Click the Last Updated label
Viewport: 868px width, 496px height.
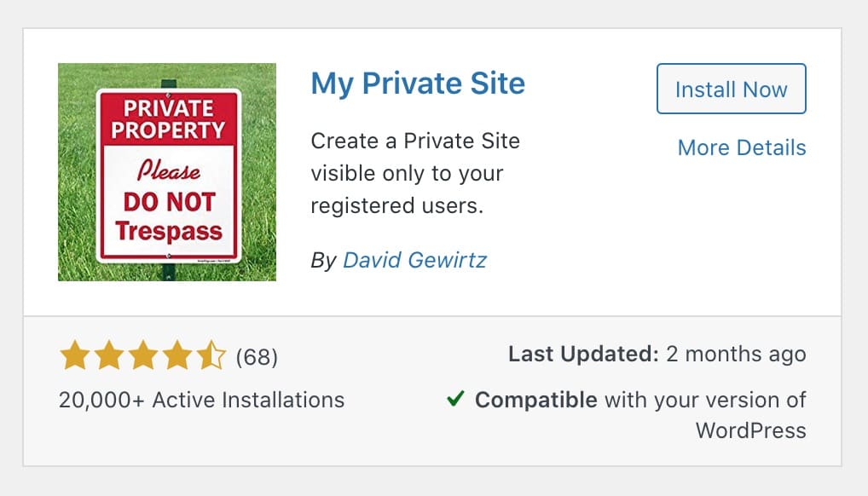583,354
